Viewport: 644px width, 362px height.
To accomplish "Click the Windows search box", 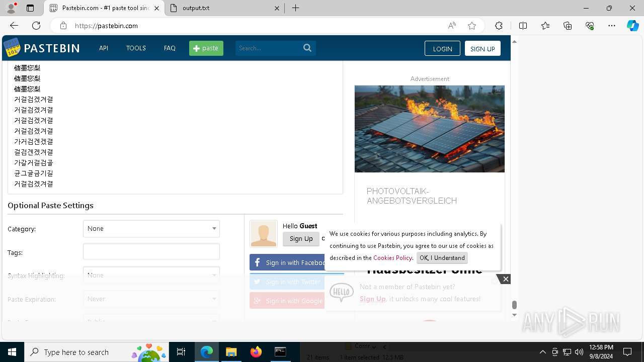I will click(x=96, y=352).
